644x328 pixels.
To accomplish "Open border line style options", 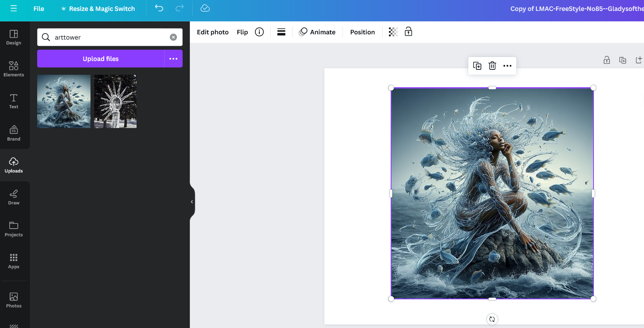I will pos(282,32).
